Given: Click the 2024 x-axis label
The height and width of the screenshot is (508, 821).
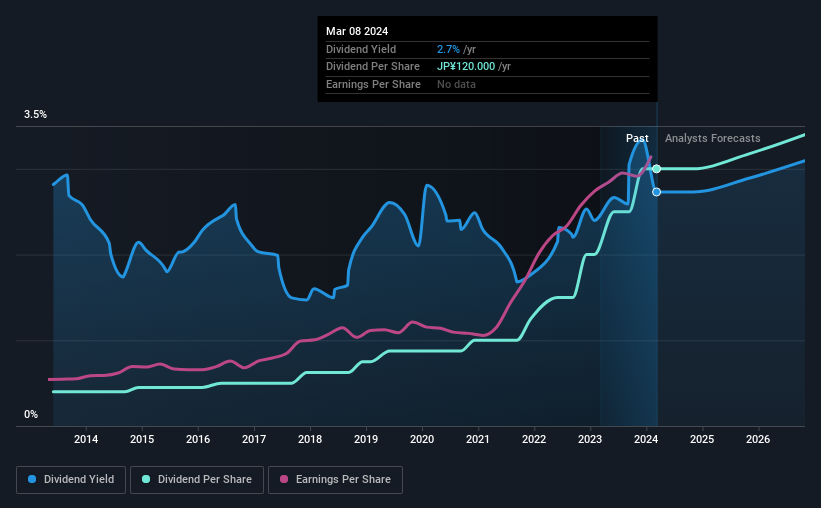Looking at the screenshot, I should click(646, 439).
